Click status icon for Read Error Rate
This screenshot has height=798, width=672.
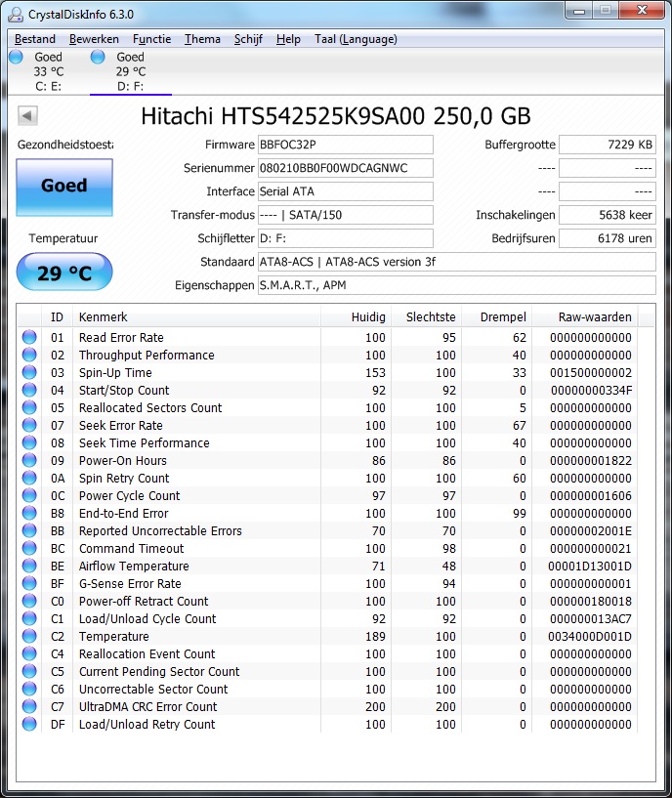(29, 337)
